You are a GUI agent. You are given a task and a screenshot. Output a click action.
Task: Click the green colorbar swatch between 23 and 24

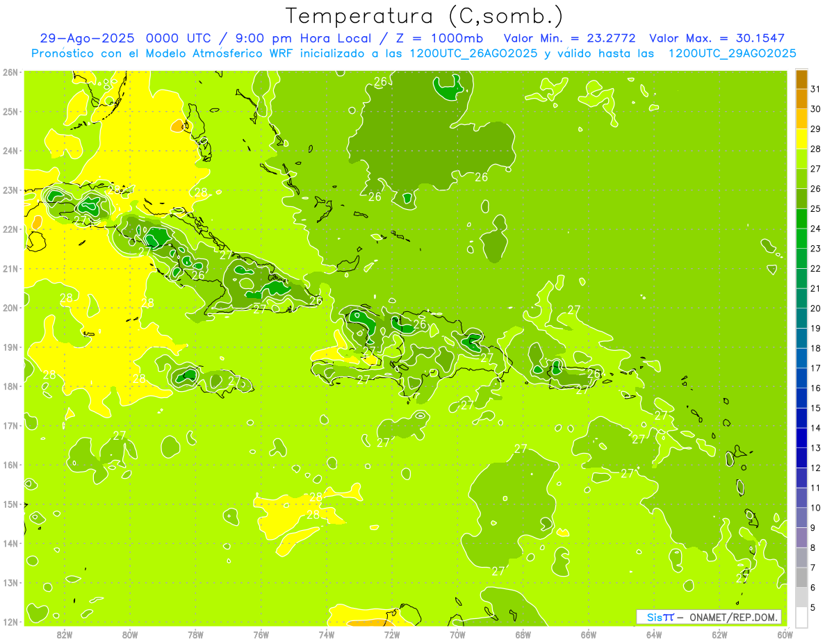point(801,238)
